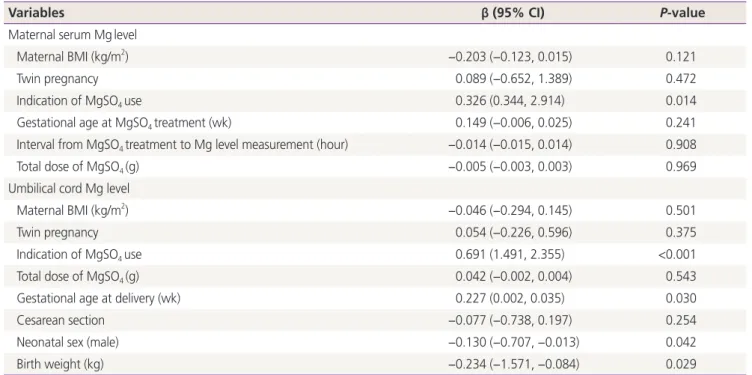Click P-value 0.908

[x=681, y=145]
